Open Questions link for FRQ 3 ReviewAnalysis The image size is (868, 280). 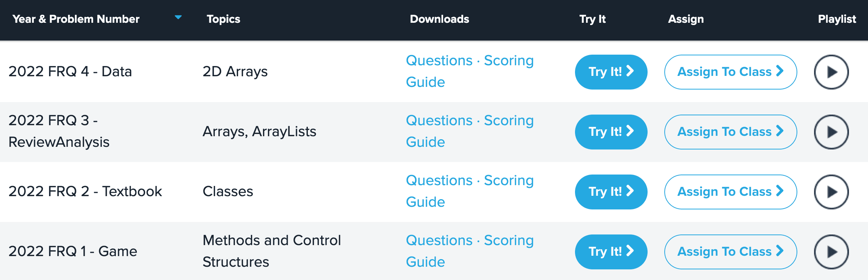click(x=439, y=121)
